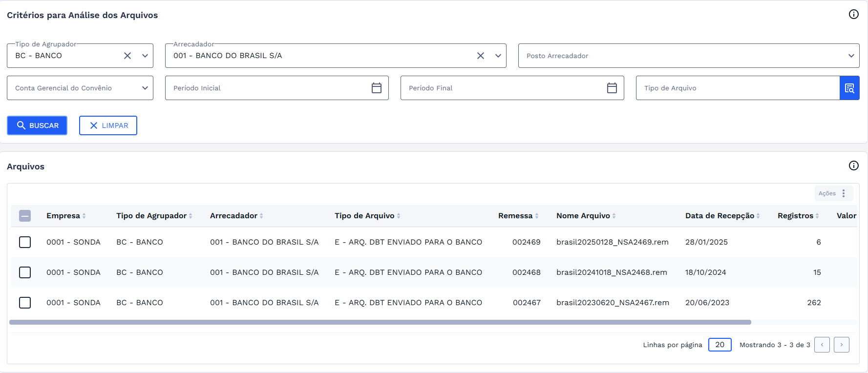Screen dimensions: 868x373
Task: Toggle the select-all checkbox in table header
Action: 25,216
